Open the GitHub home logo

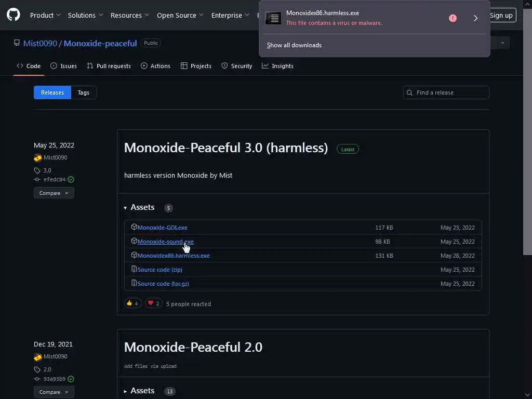click(x=14, y=15)
